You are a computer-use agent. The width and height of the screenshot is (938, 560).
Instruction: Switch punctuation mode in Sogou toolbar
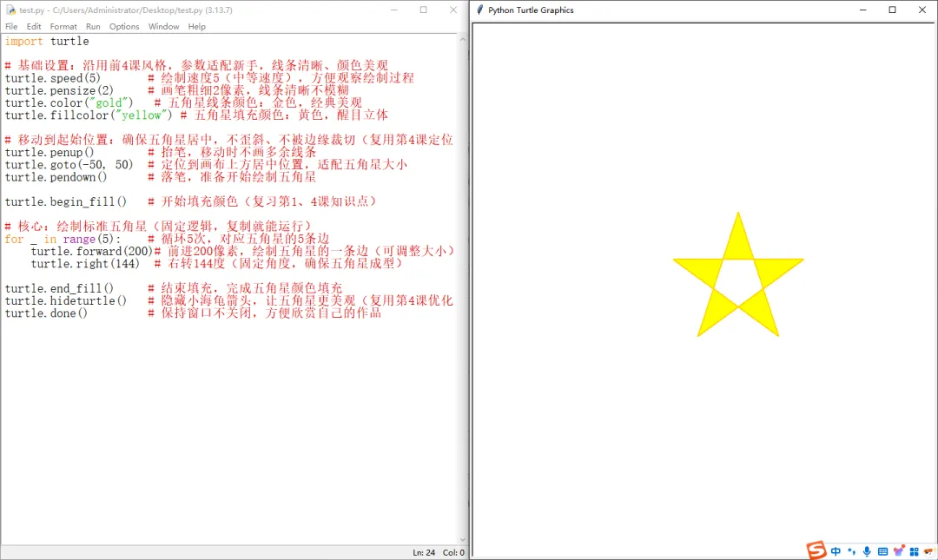click(851, 551)
